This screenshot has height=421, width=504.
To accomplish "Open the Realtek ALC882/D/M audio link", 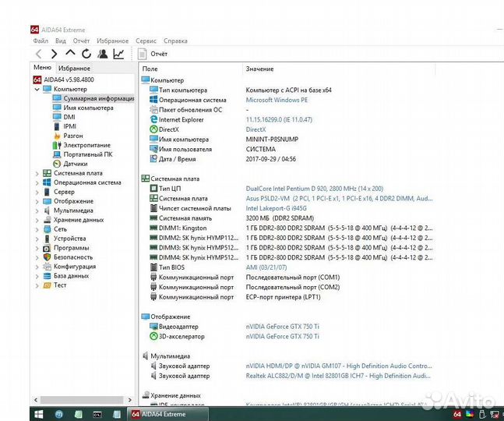I will pyautogui.click(x=338, y=376).
